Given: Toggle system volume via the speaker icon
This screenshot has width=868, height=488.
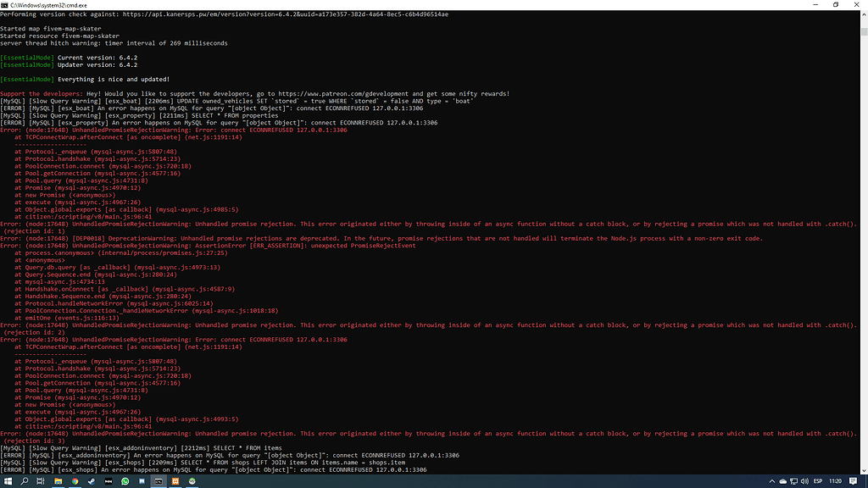Looking at the screenshot, I should click(x=803, y=480).
